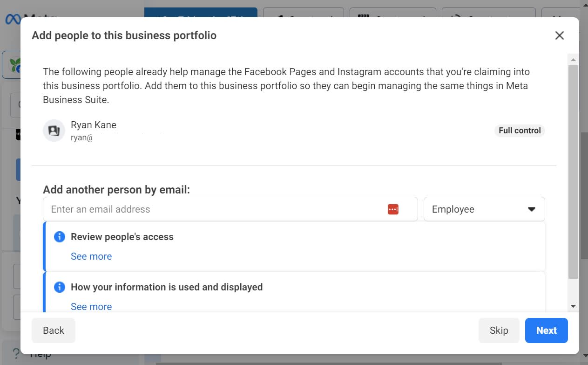Click the dialog title Add people to this business portfolio

click(124, 35)
